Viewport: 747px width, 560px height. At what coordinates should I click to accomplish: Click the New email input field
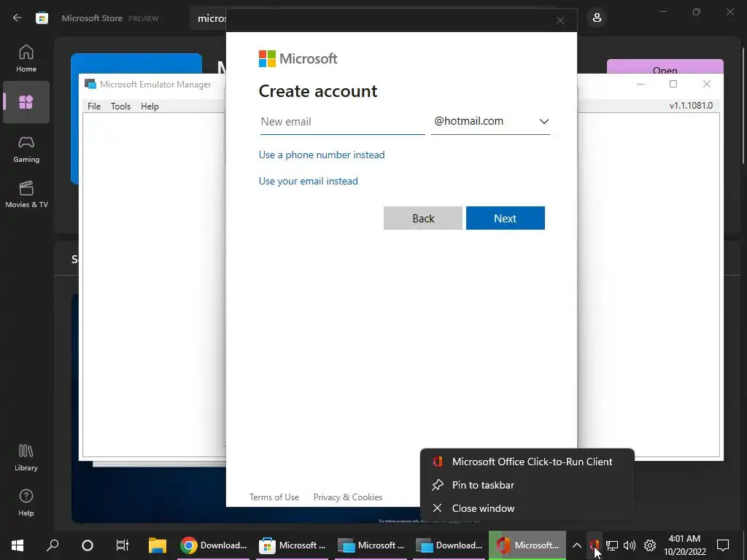342,122
